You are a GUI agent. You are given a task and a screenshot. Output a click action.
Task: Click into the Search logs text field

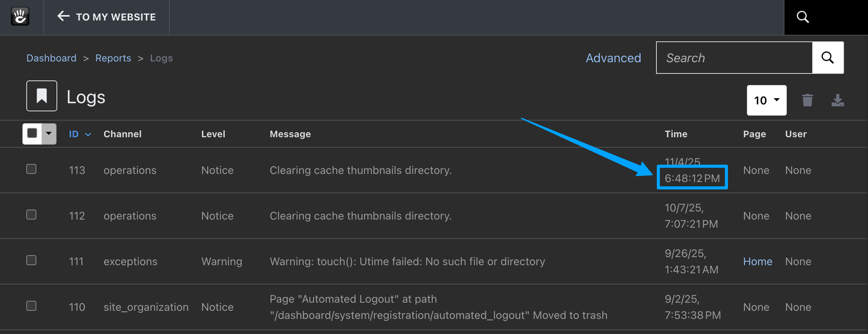pos(734,58)
